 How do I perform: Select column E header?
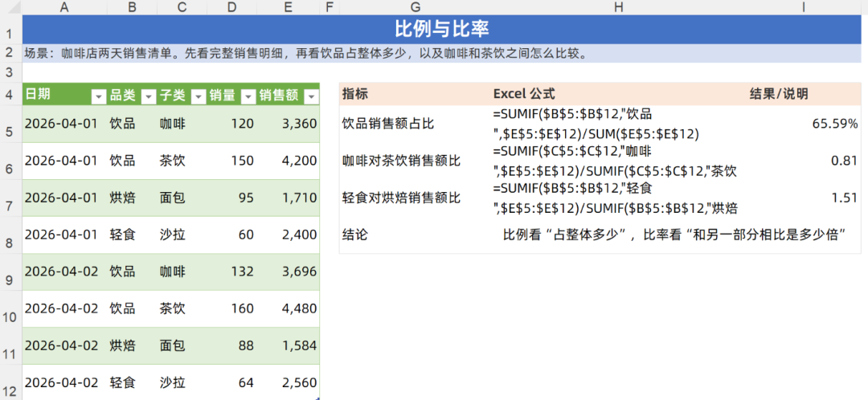(x=289, y=7)
